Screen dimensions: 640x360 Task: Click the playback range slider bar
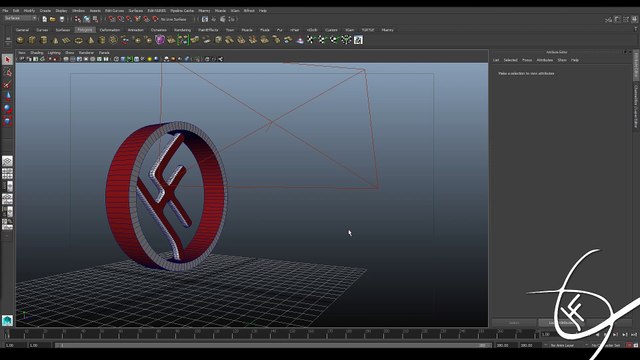coord(273,345)
